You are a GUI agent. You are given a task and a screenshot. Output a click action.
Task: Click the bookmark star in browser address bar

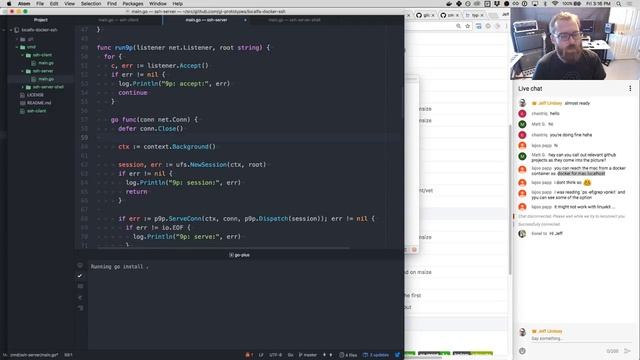468,26
